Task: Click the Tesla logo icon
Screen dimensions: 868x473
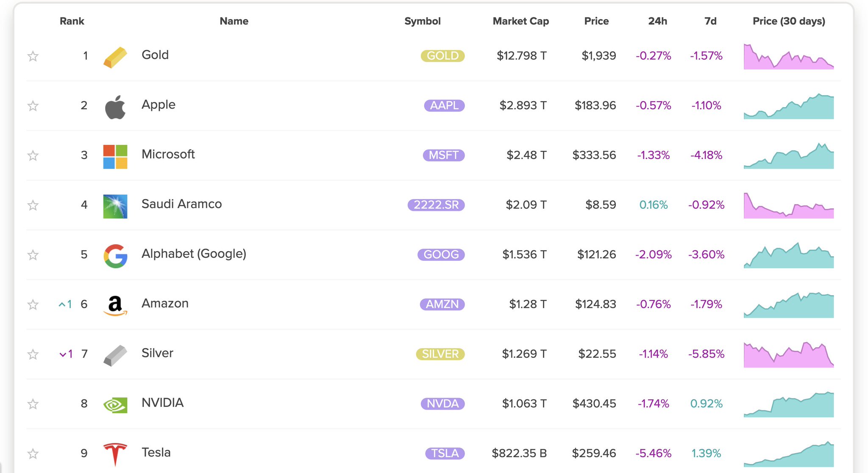Action: pyautogui.click(x=115, y=455)
